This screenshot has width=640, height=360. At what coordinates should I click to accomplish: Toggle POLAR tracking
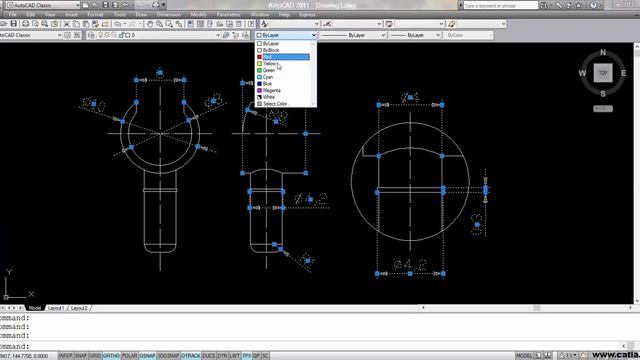[130, 356]
